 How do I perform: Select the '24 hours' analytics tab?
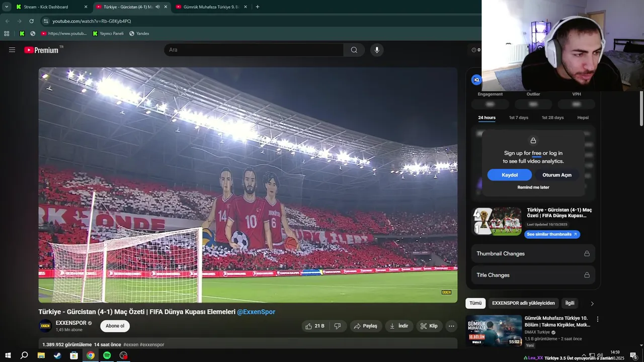[x=487, y=118]
